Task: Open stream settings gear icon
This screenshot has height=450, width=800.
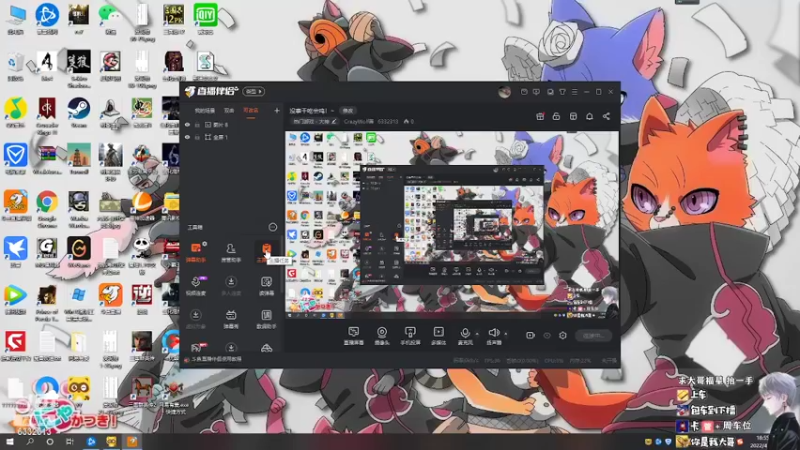Action: coord(563,335)
